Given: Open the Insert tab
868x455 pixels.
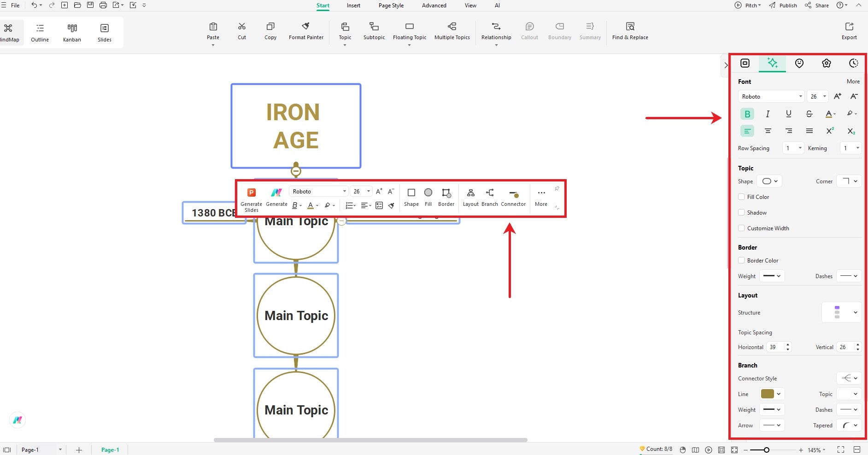Looking at the screenshot, I should point(353,6).
